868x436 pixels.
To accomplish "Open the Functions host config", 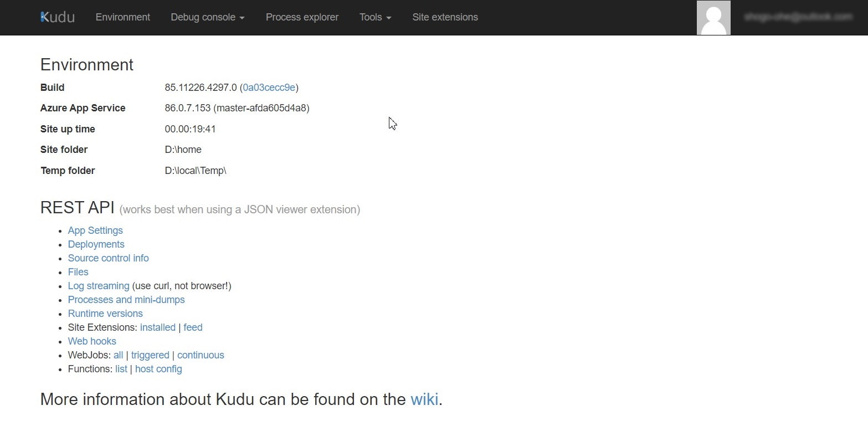I will pos(158,368).
